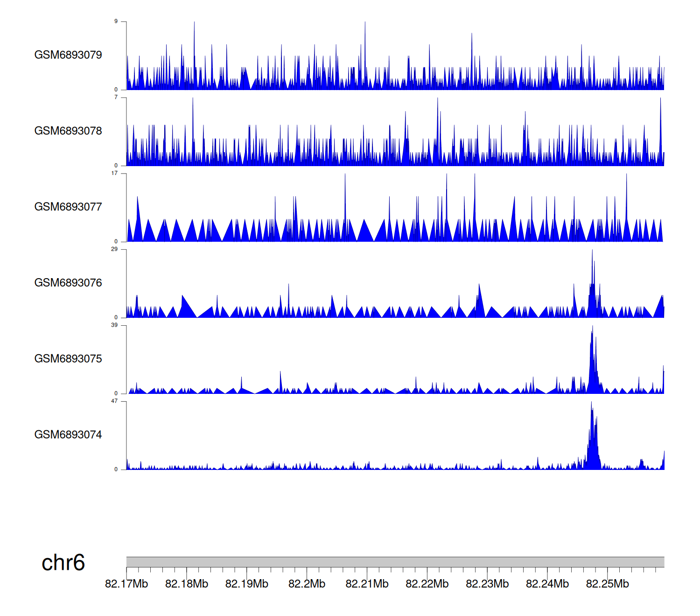Select the 82.21Mb axis label
This screenshot has width=700, height=616.
click(x=367, y=584)
